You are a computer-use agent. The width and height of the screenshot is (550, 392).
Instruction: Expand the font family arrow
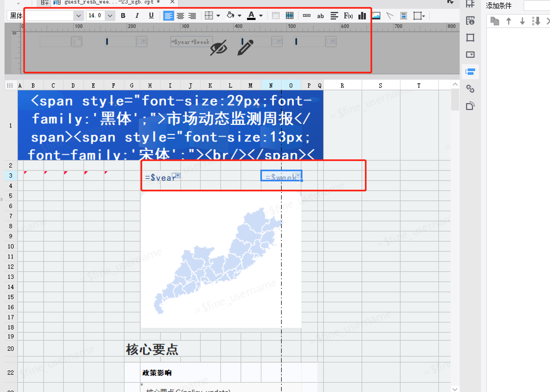coord(78,16)
